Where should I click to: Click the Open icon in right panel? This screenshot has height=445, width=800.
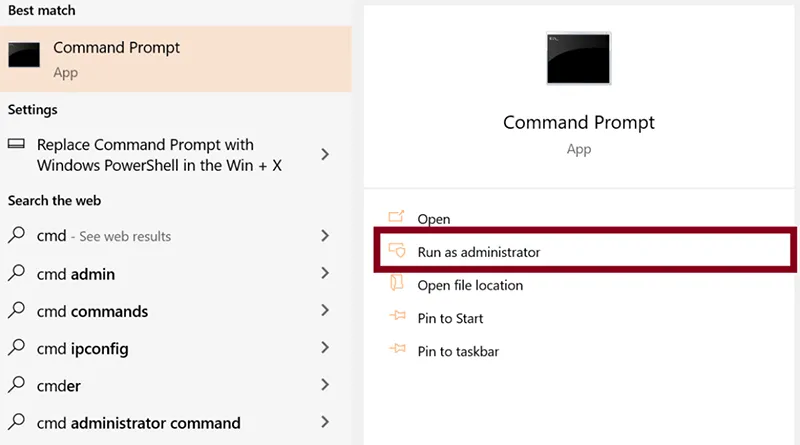coord(396,218)
